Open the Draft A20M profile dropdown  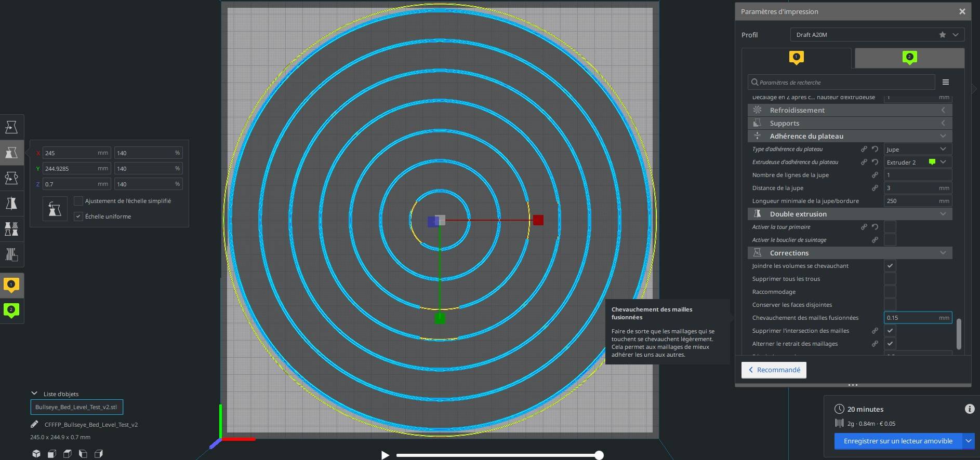877,35
